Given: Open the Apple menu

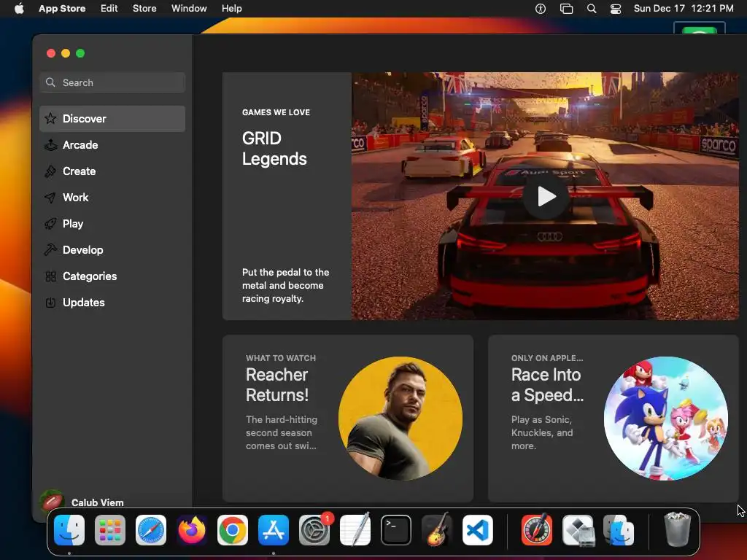Looking at the screenshot, I should click(19, 8).
